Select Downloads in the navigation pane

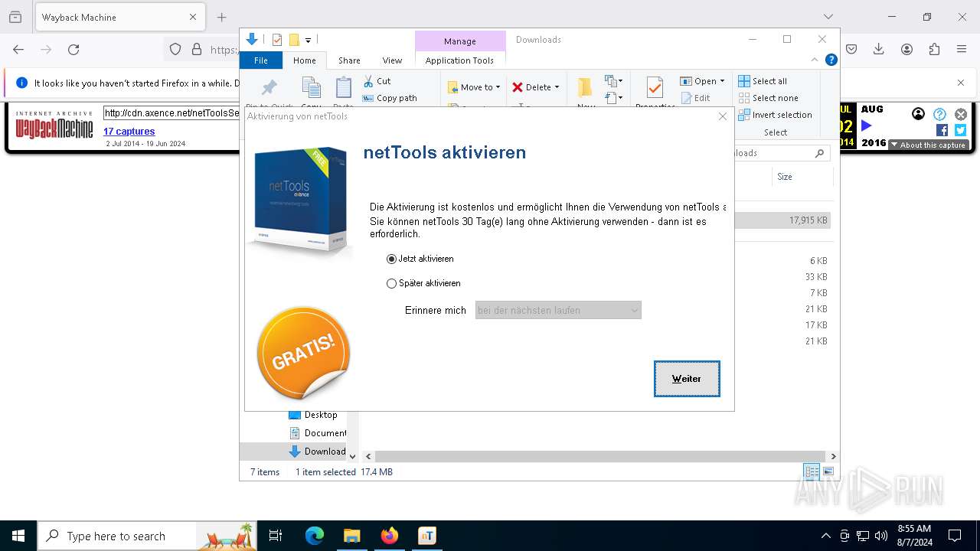pos(317,452)
